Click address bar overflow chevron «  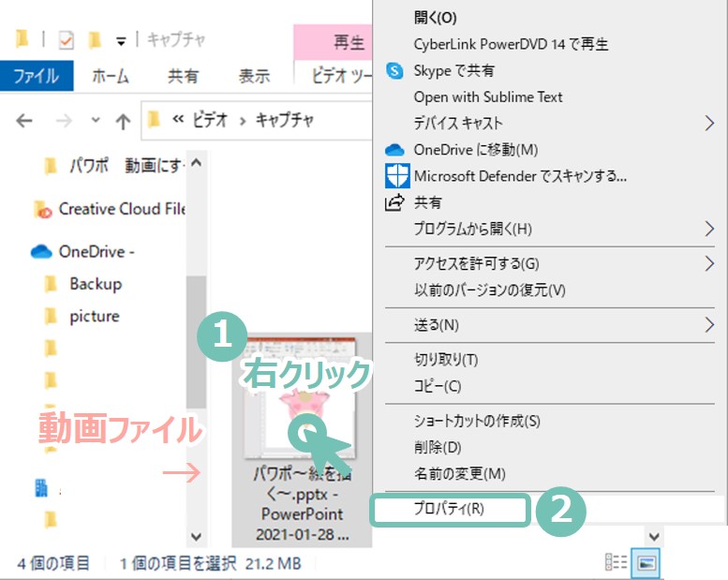[178, 120]
